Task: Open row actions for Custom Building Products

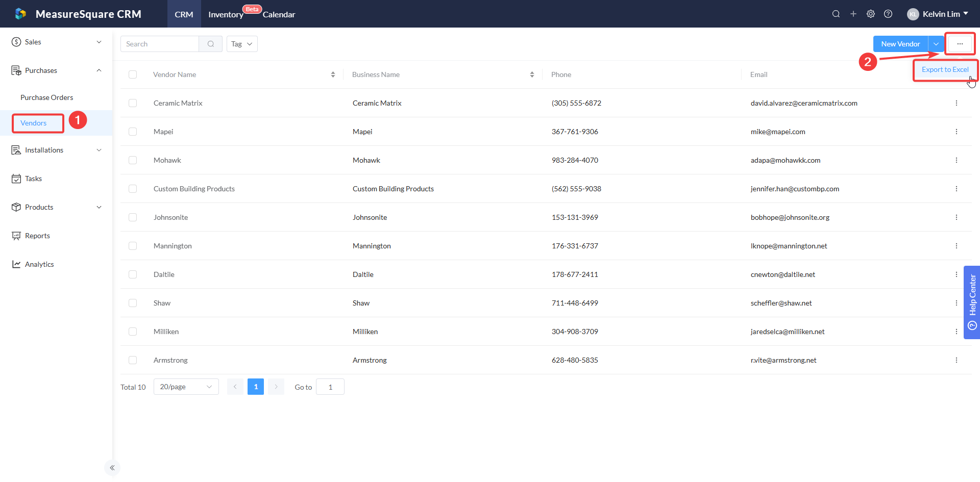Action: [957, 189]
